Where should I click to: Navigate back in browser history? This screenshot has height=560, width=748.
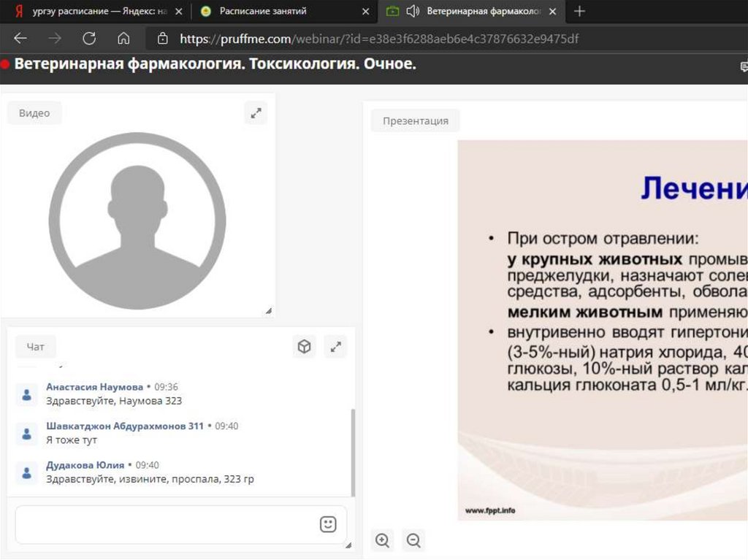[20, 39]
